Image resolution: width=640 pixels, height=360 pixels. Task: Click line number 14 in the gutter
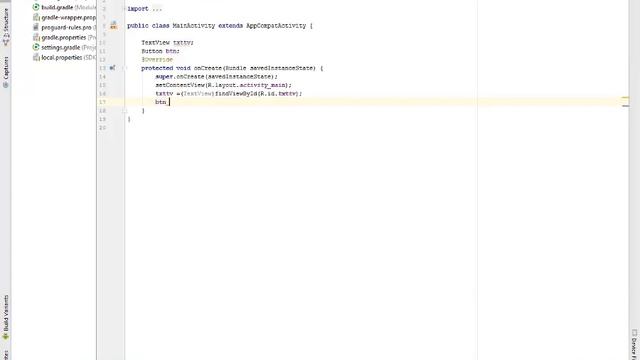tap(102, 77)
